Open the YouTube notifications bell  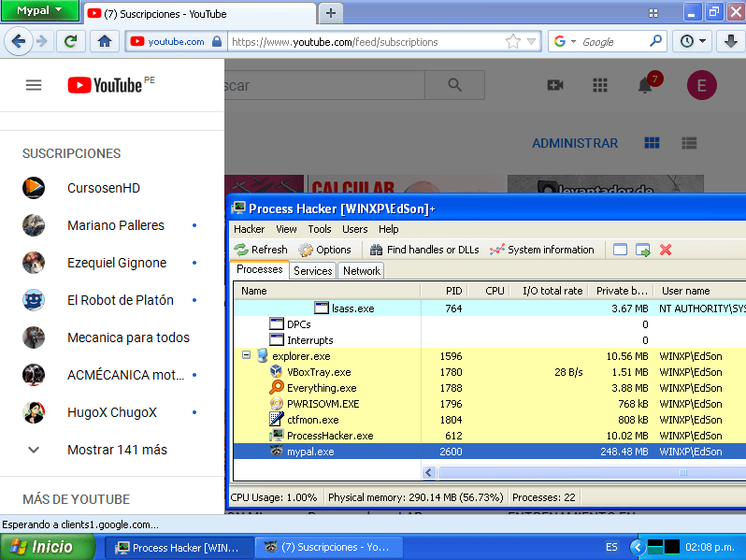tap(646, 84)
